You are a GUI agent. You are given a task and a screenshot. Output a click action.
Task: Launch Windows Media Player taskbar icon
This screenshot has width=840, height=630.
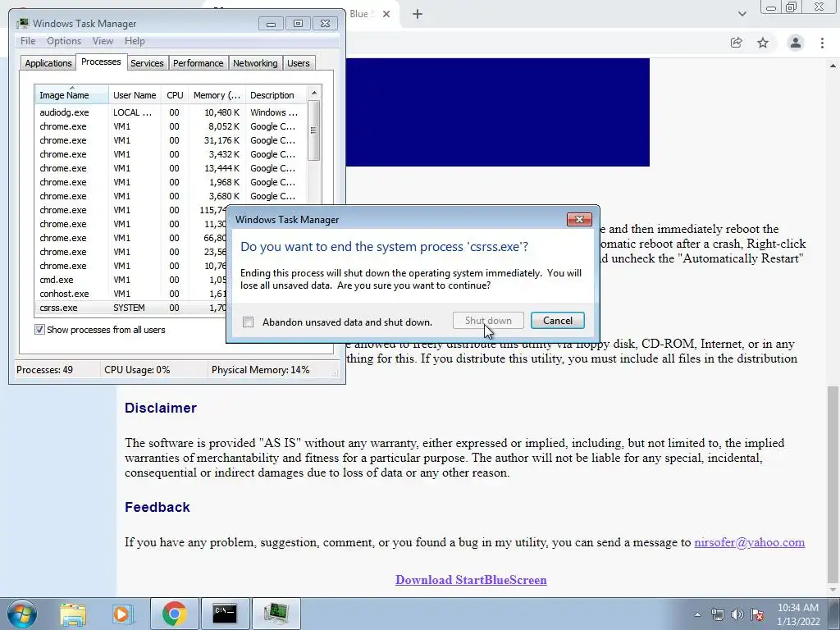[x=122, y=614]
